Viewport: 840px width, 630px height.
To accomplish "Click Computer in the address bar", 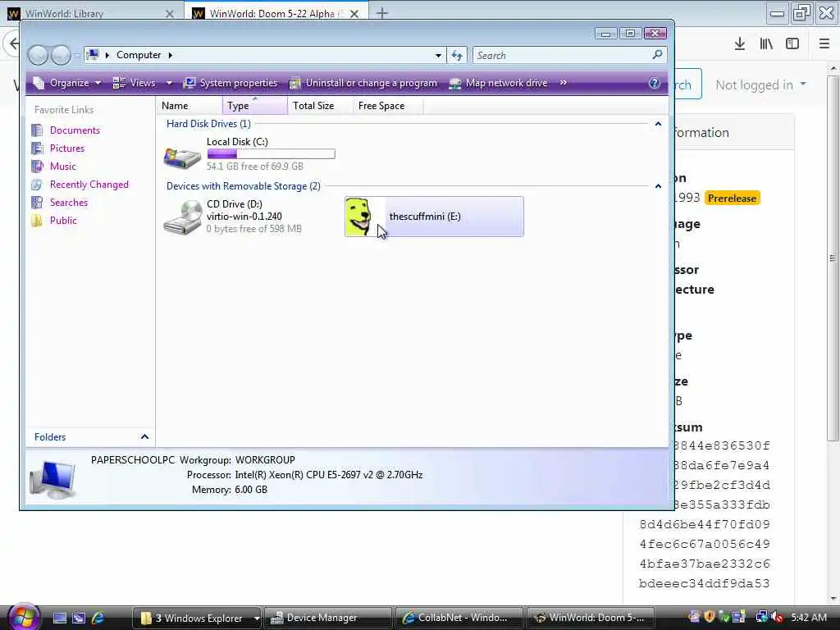I will 139,55.
